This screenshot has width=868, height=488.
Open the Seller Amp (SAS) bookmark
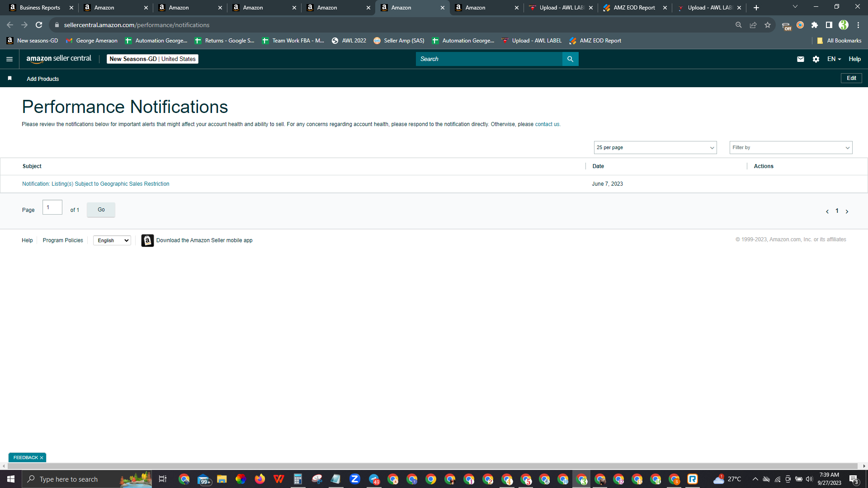399,41
